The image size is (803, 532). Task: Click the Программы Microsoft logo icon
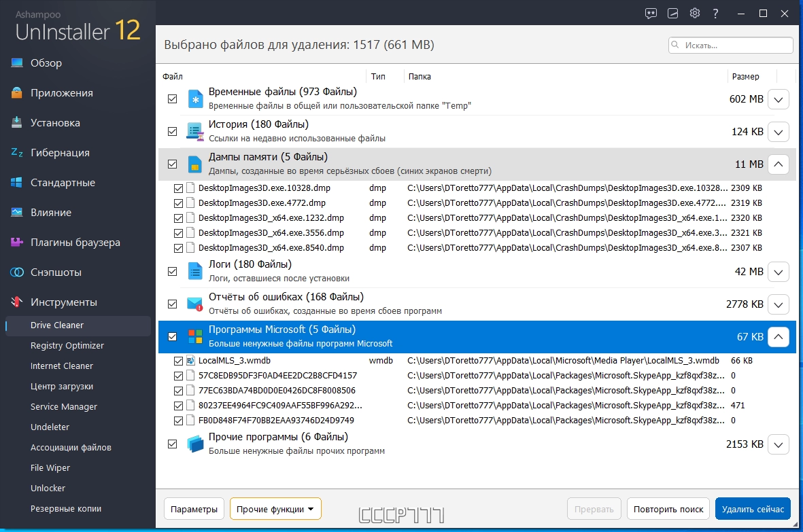pos(196,336)
